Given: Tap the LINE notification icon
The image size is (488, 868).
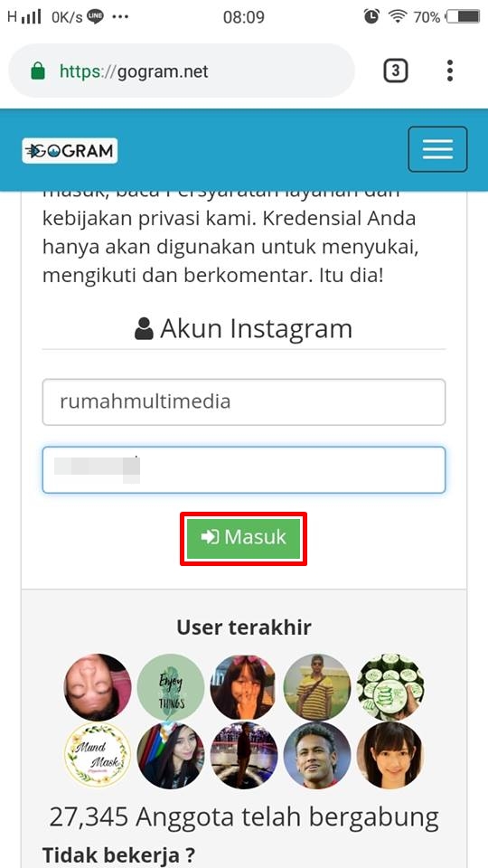Looking at the screenshot, I should pyautogui.click(x=95, y=16).
